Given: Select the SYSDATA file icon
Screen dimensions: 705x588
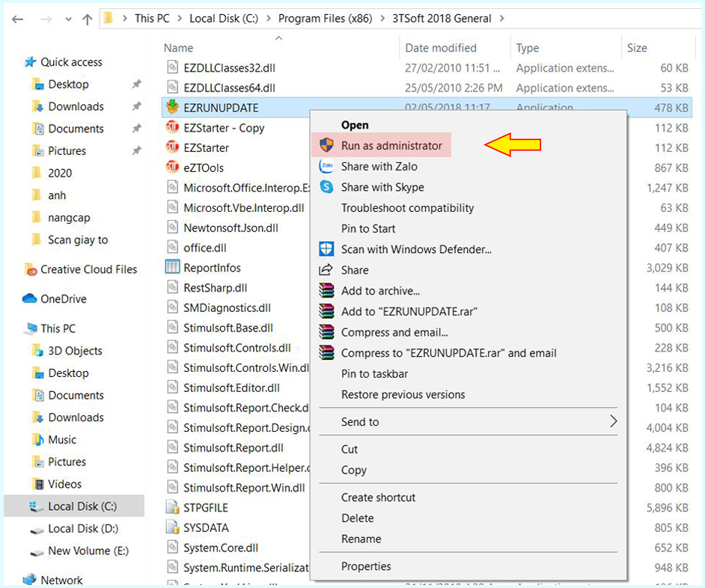Looking at the screenshot, I should (x=173, y=527).
